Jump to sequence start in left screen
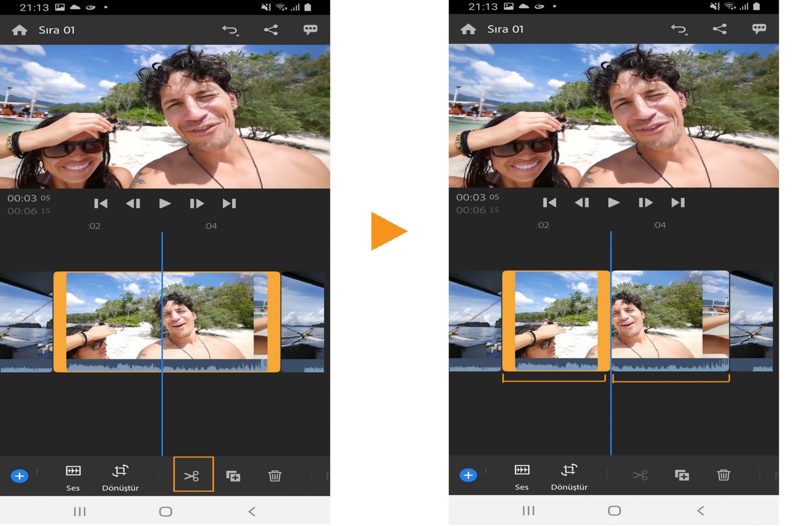The height and width of the screenshot is (526, 812). pyautogui.click(x=101, y=204)
